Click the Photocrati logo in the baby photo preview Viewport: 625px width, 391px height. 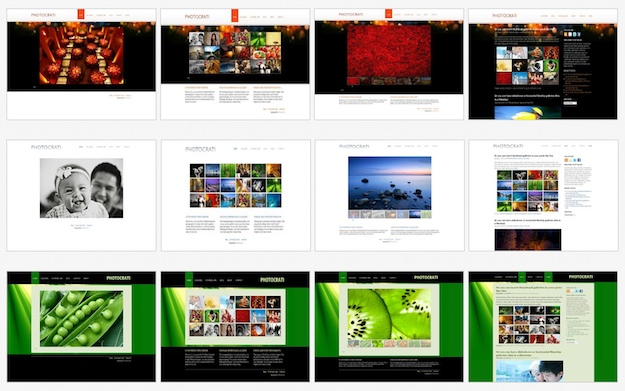pyautogui.click(x=46, y=147)
